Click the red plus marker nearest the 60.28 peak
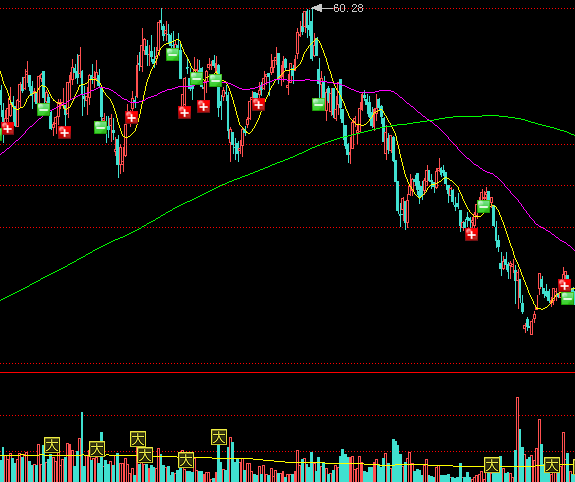The image size is (575, 482). click(259, 105)
